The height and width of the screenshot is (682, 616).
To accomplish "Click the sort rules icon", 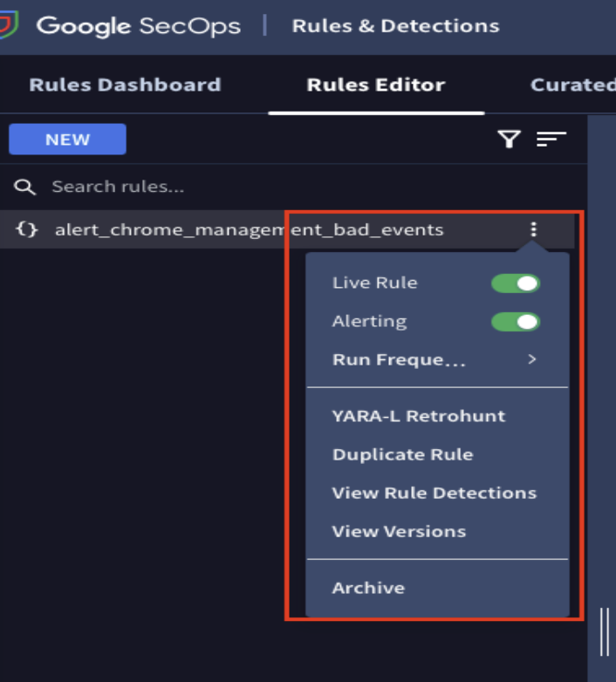I will pyautogui.click(x=551, y=140).
